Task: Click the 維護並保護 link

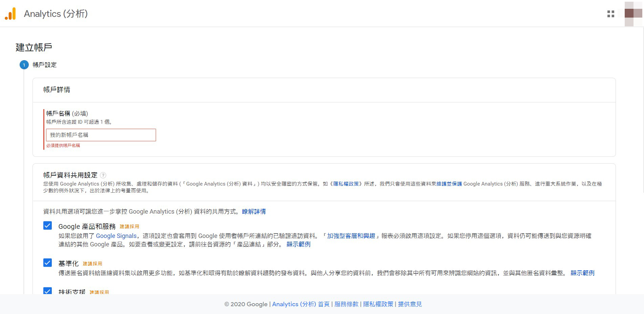Action: [x=449, y=184]
